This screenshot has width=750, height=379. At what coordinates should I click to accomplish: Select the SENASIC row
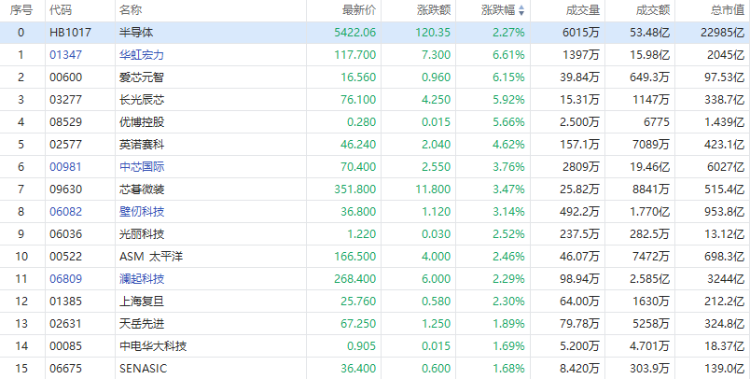click(375, 368)
